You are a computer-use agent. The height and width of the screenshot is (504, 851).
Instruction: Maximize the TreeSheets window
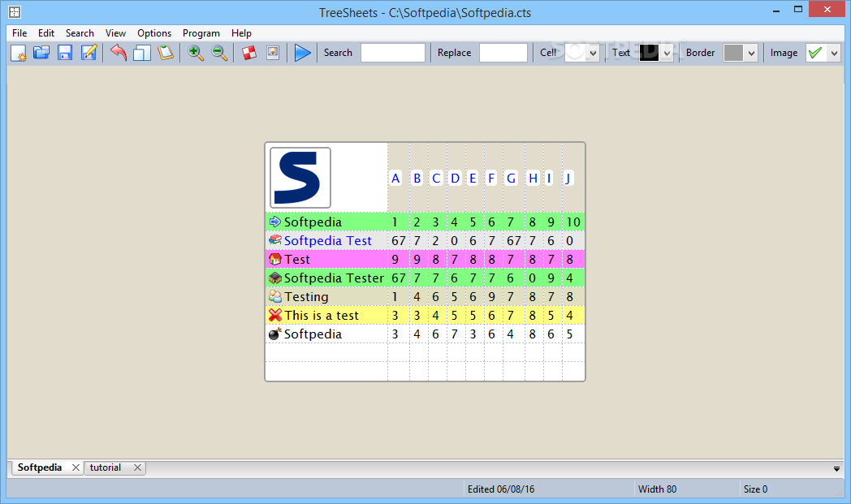pyautogui.click(x=797, y=10)
